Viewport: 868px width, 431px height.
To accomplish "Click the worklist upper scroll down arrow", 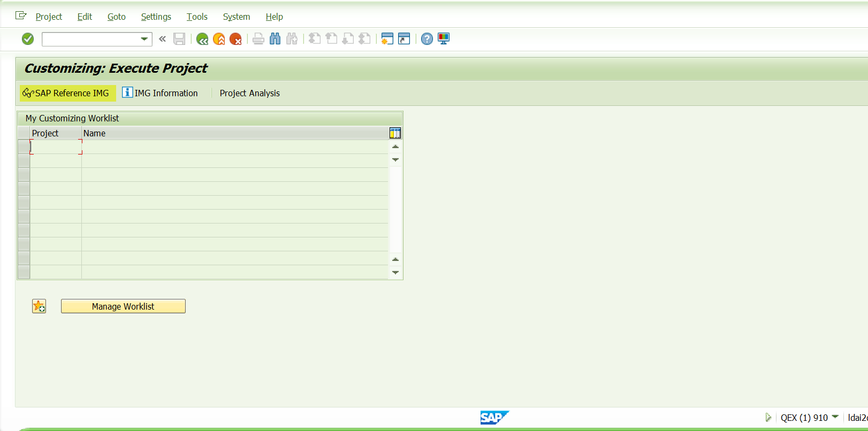I will click(x=395, y=160).
